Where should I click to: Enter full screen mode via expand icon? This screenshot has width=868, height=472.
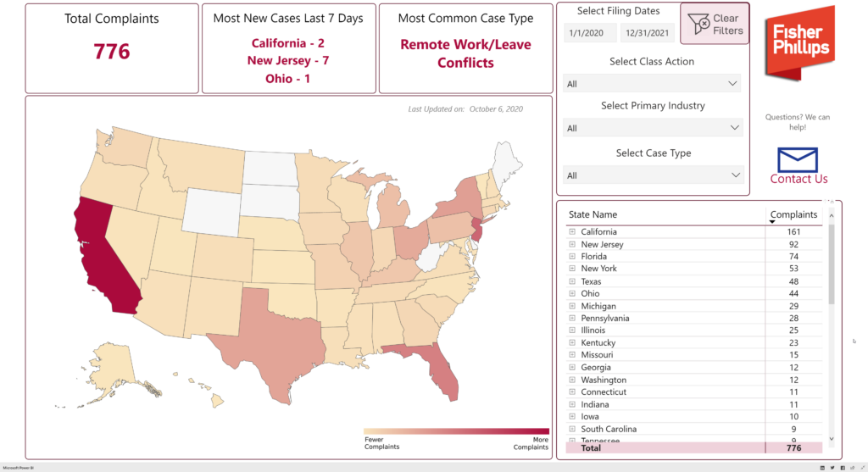(861, 468)
